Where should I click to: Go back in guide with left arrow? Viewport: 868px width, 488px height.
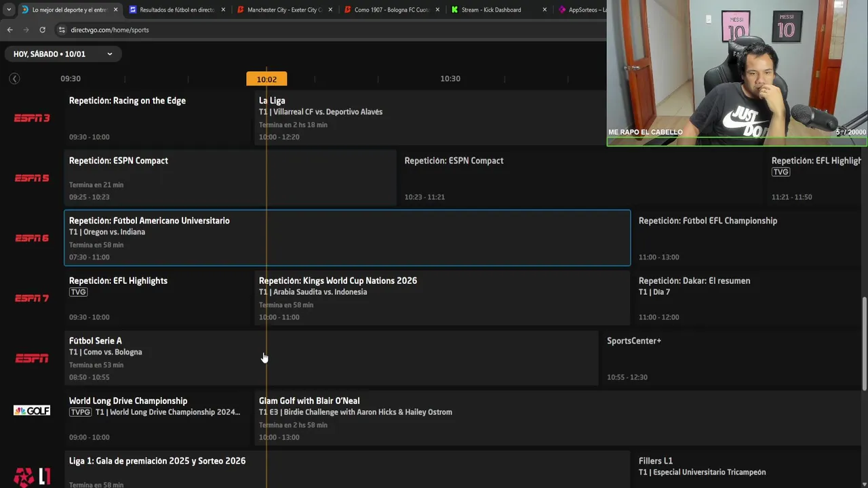pos(14,79)
